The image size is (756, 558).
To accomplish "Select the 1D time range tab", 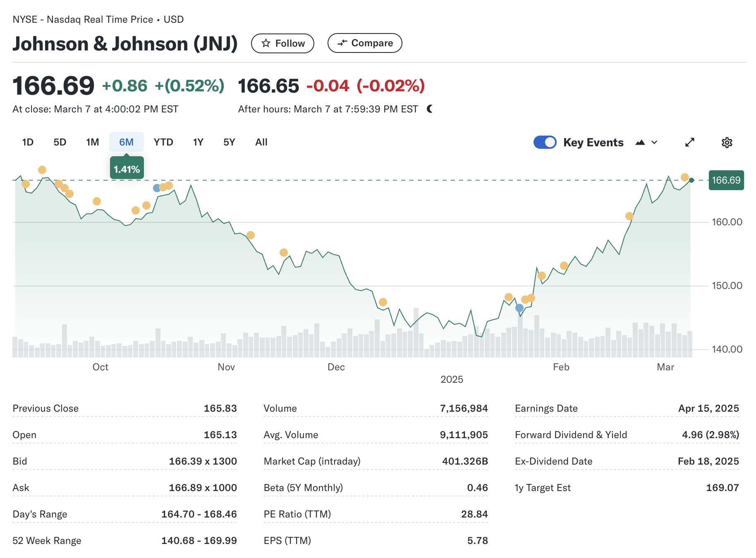I will pos(28,142).
